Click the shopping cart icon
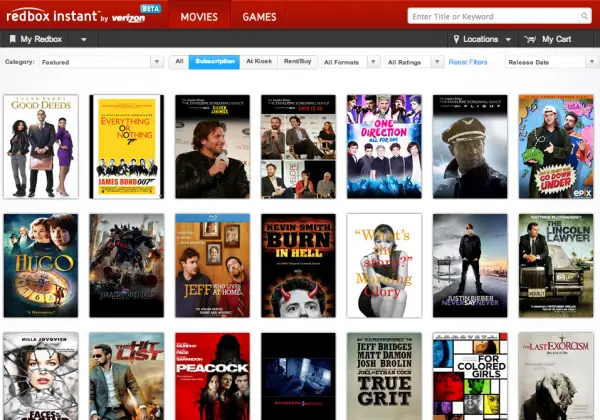 (x=530, y=39)
